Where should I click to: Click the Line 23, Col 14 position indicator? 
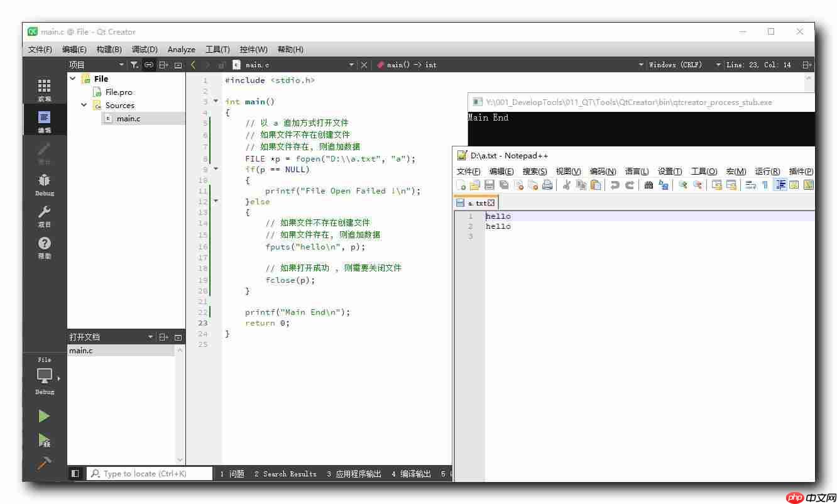tap(758, 65)
